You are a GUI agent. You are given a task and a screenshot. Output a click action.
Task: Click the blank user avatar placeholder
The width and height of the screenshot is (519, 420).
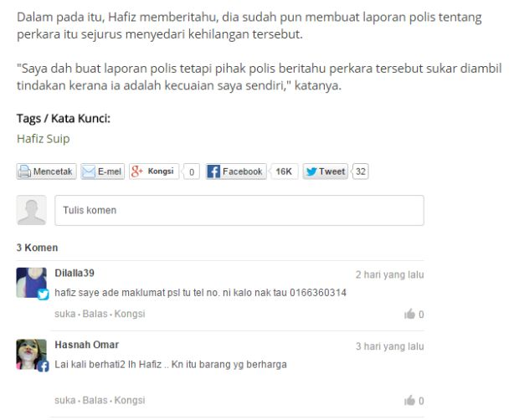point(32,210)
